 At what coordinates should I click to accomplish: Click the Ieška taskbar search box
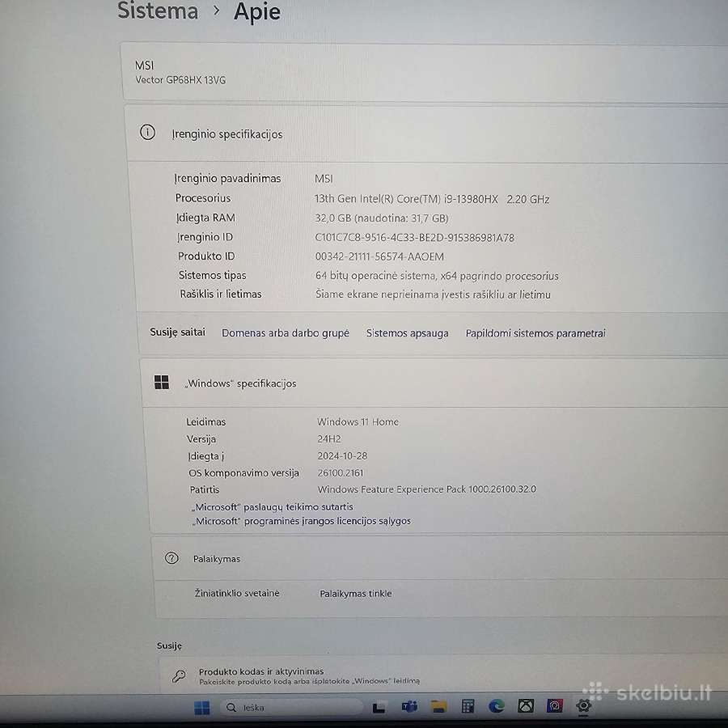[291, 707]
